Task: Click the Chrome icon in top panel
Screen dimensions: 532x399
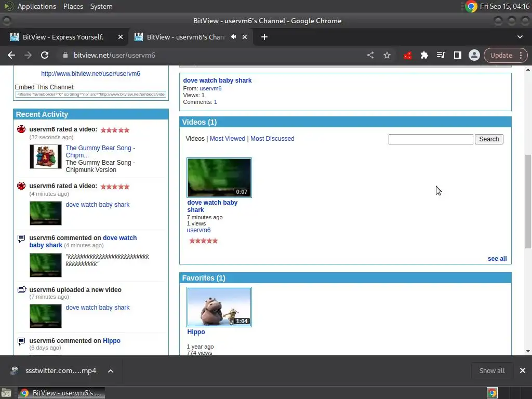Action: pyautogui.click(x=471, y=6)
